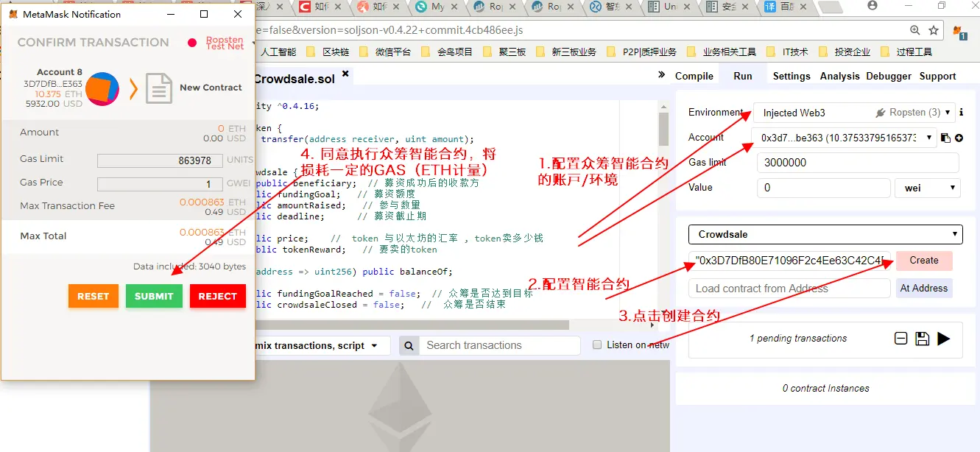
Task: Open the 新三板业务 bookmark folder
Action: tap(565, 52)
